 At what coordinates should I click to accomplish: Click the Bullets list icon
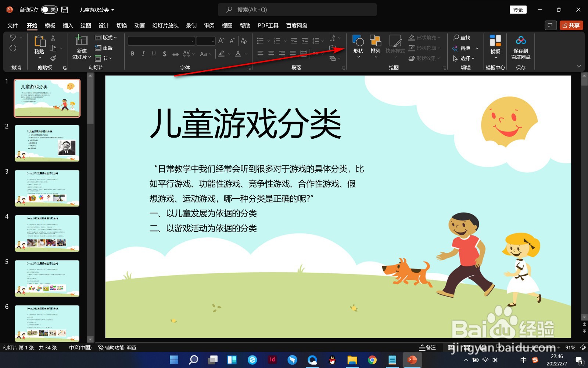tap(260, 40)
